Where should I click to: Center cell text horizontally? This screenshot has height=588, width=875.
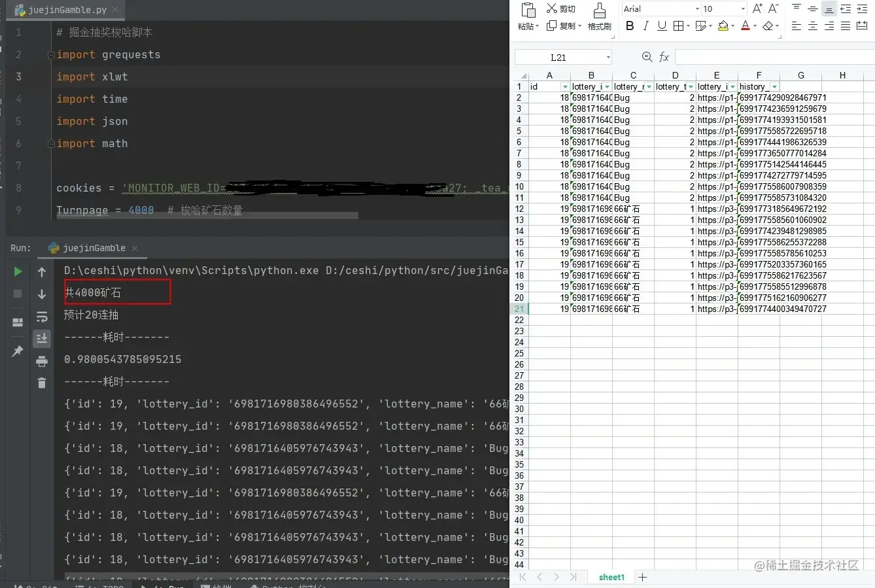(x=812, y=26)
